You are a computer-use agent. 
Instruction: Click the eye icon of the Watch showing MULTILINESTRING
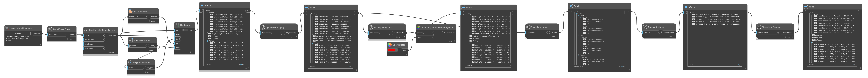(x=686, y=7)
